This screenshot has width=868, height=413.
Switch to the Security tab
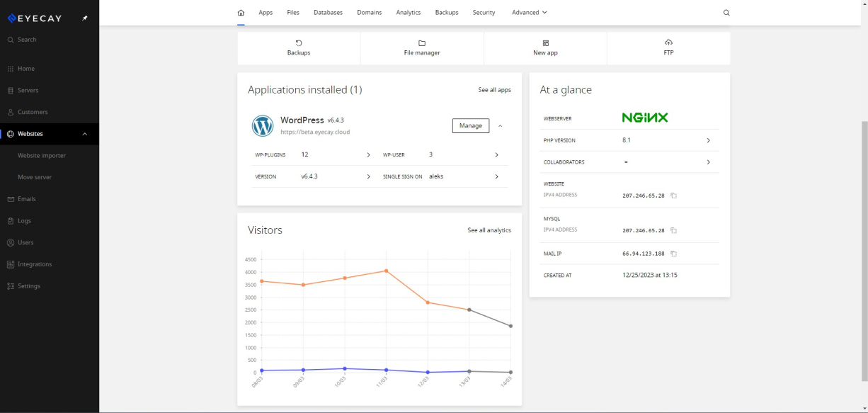tap(484, 13)
